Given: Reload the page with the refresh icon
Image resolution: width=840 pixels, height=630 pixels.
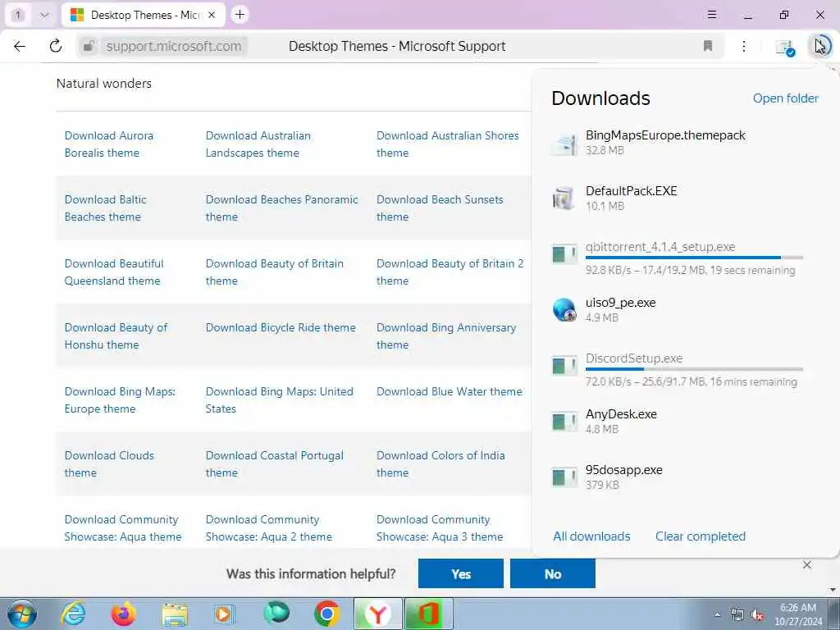Looking at the screenshot, I should [x=56, y=46].
